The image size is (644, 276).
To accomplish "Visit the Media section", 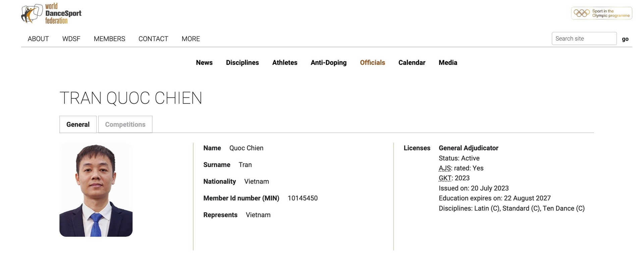I will (448, 62).
